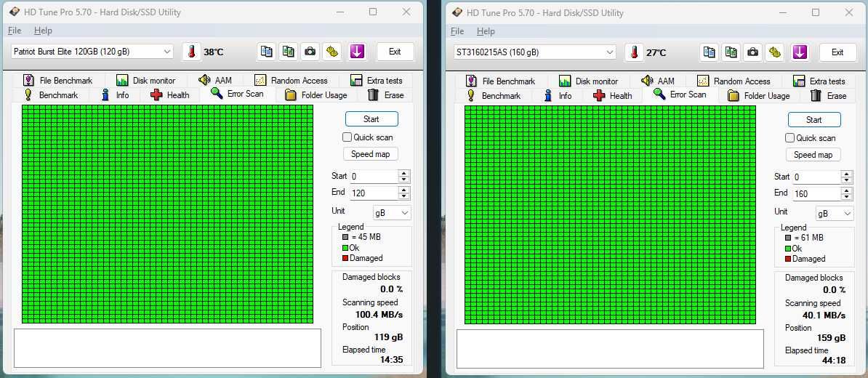
Task: Click copy screenshot icon in Patriot window
Action: pyautogui.click(x=289, y=52)
